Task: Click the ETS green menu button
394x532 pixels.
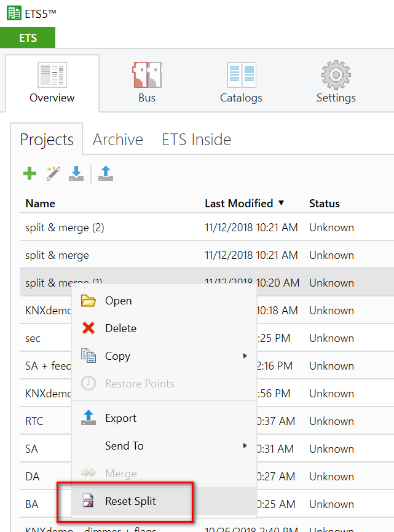Action: (28, 38)
